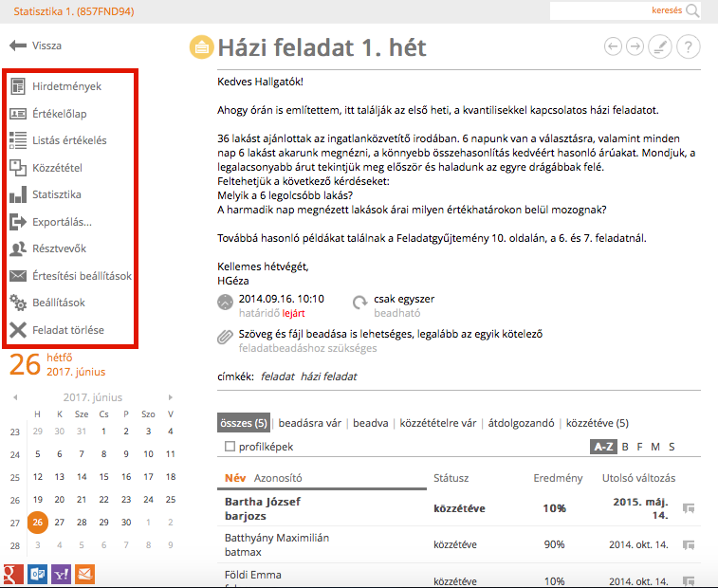Image resolution: width=718 pixels, height=588 pixels.
Task: Click the Értesítési beállítások envelope icon
Action: point(18,276)
